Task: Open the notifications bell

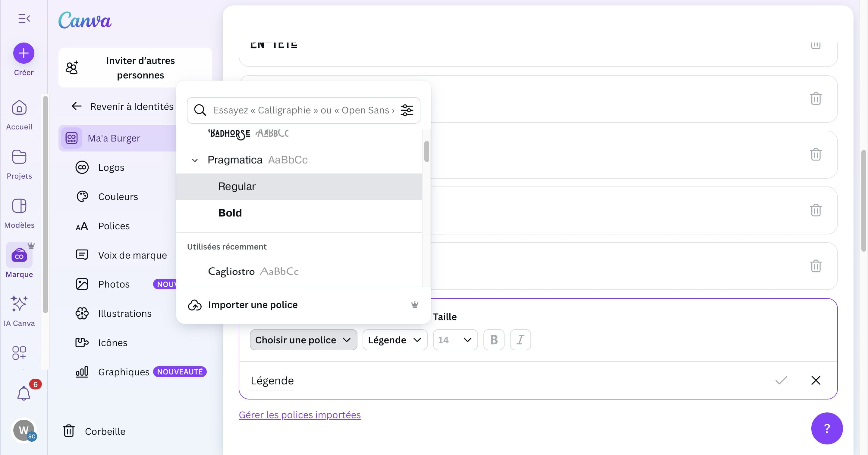Action: 24,393
